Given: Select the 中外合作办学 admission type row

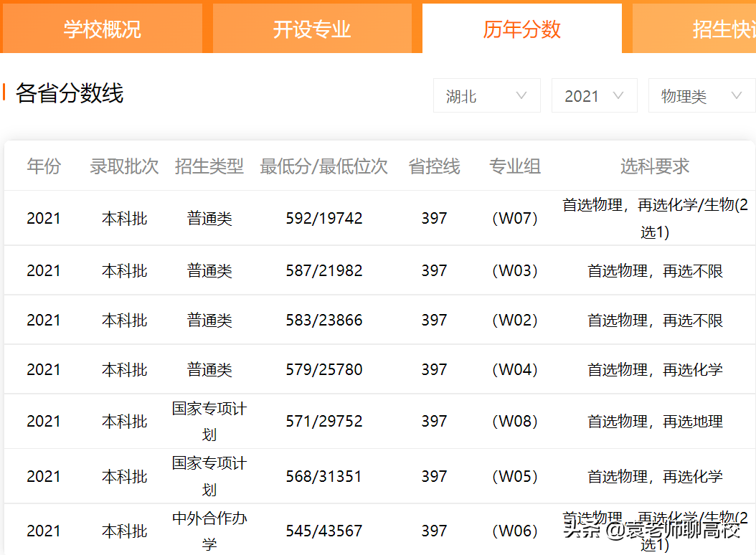Looking at the screenshot, I should tap(209, 531).
